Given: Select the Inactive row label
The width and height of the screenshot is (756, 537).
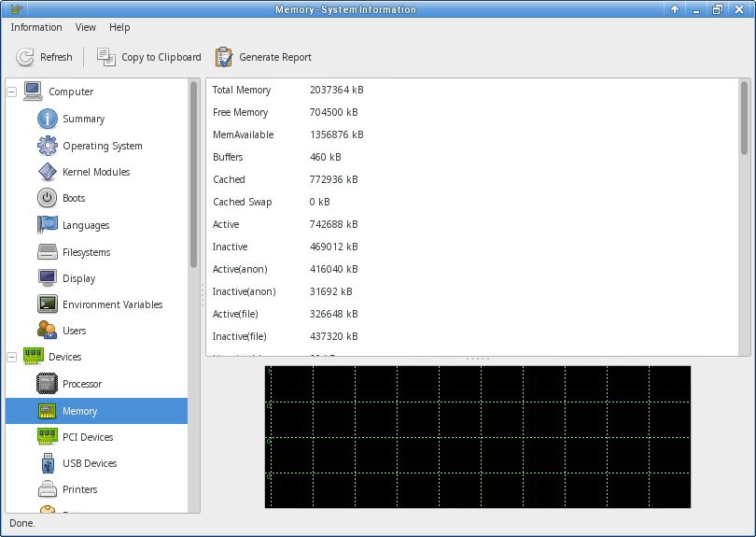Looking at the screenshot, I should [x=230, y=247].
